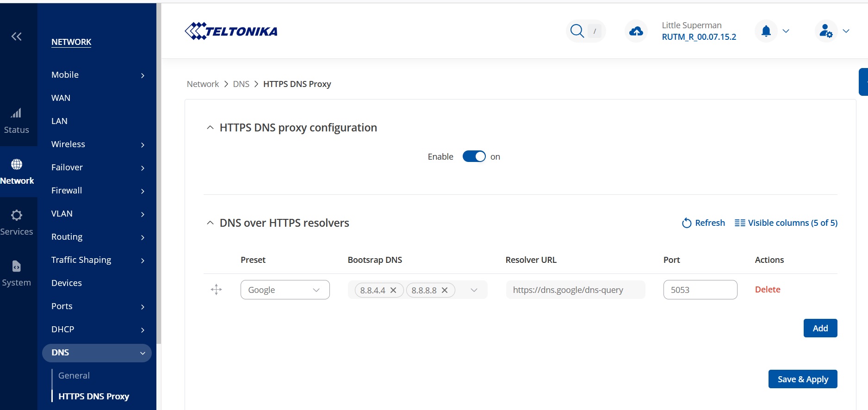This screenshot has height=410, width=868.
Task: Open the user settings icon
Action: 826,31
